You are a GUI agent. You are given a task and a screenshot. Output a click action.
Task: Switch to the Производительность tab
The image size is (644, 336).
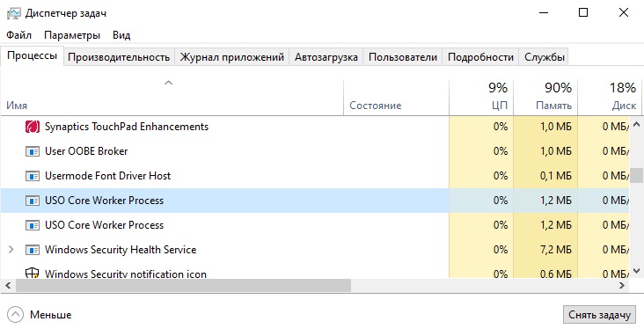(x=119, y=57)
